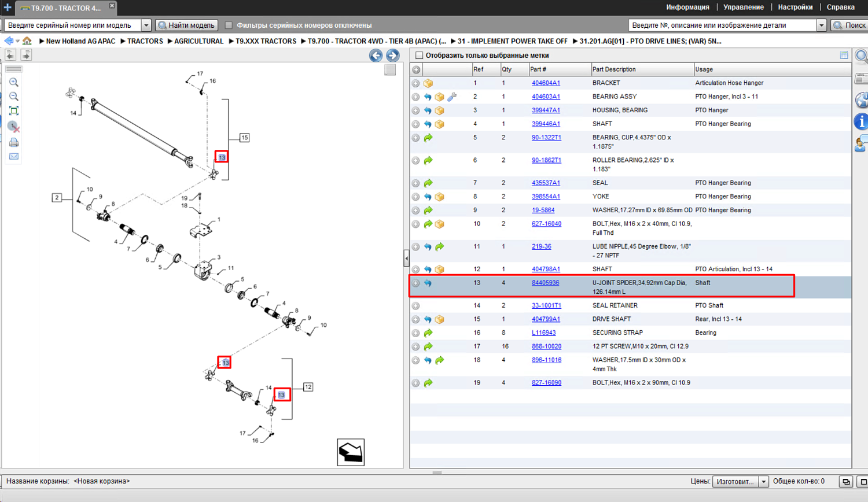868x502 pixels.
Task: Open the magnifier icon in the right sidebar
Action: click(x=861, y=56)
